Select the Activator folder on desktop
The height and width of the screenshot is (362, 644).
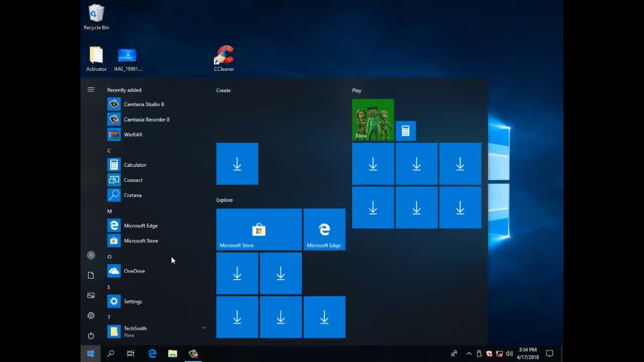pos(96,59)
